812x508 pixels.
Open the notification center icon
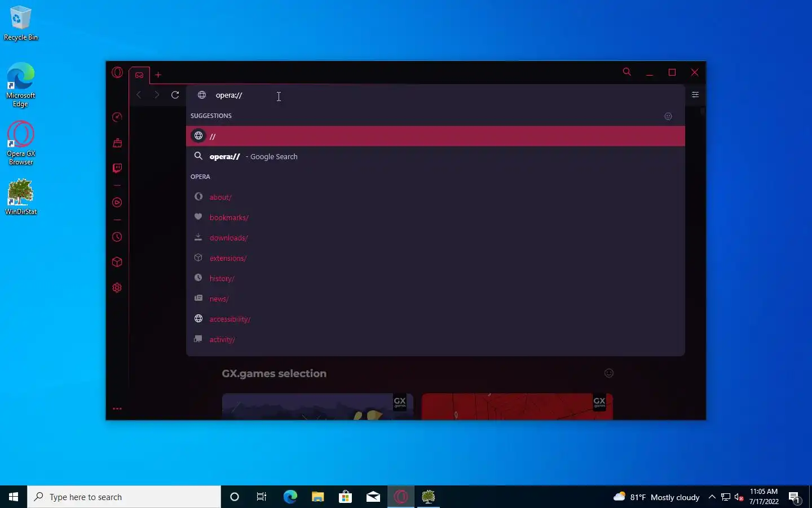tap(795, 497)
